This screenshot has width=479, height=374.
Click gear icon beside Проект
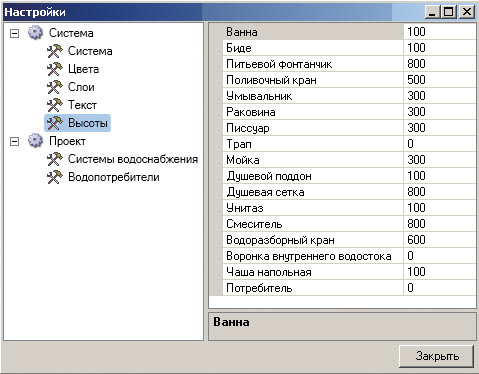click(x=35, y=141)
